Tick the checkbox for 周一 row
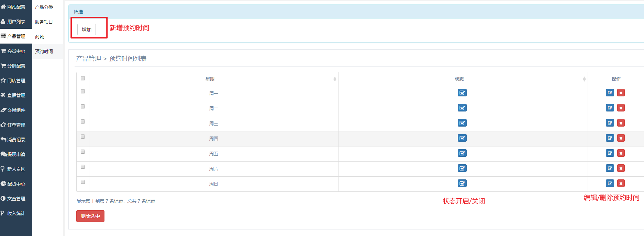 (83, 91)
